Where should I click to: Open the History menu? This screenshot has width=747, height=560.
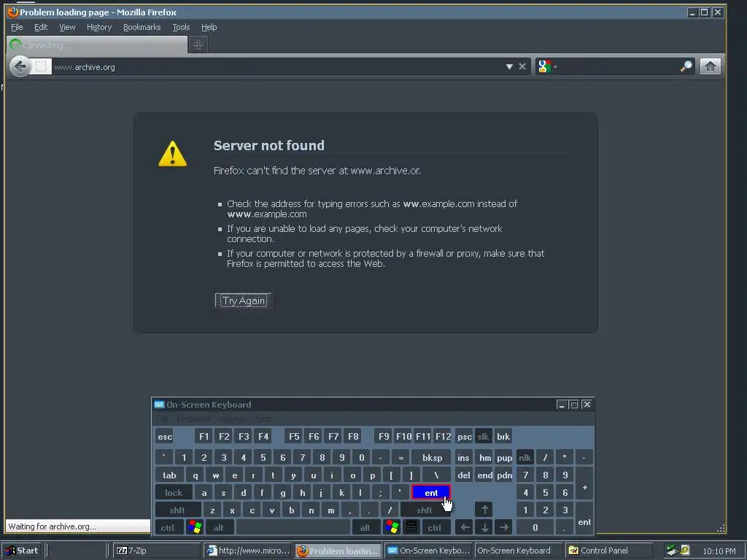(99, 27)
